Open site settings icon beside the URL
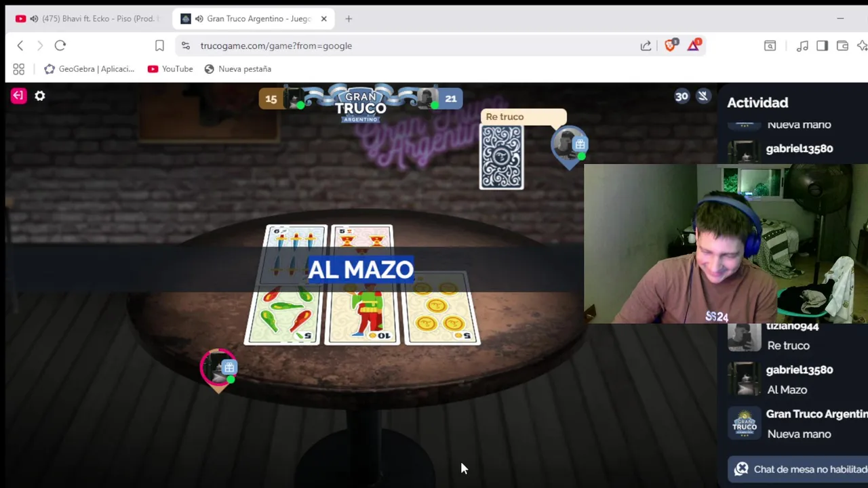Image resolution: width=868 pixels, height=488 pixels. pos(186,45)
